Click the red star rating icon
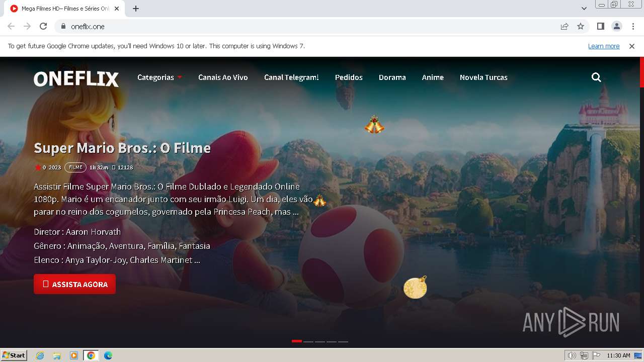The image size is (644, 362). coord(38,167)
